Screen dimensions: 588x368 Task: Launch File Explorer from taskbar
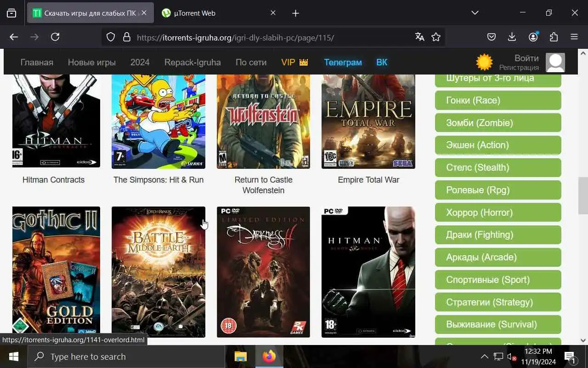click(x=241, y=356)
